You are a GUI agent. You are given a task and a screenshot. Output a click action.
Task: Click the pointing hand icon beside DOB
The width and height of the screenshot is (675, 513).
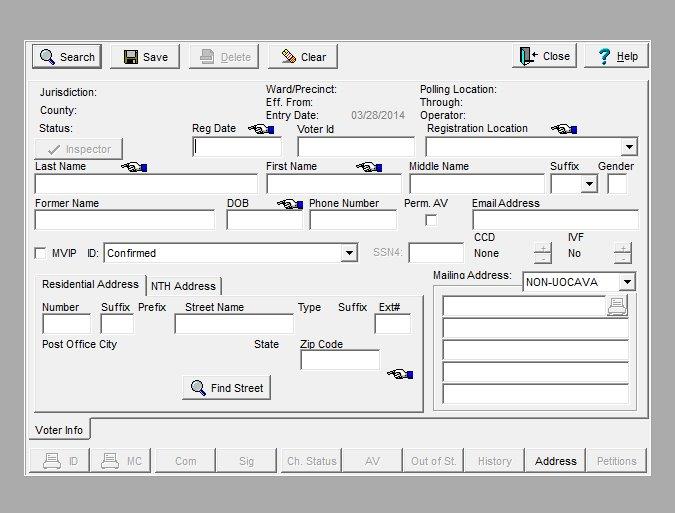tap(290, 204)
